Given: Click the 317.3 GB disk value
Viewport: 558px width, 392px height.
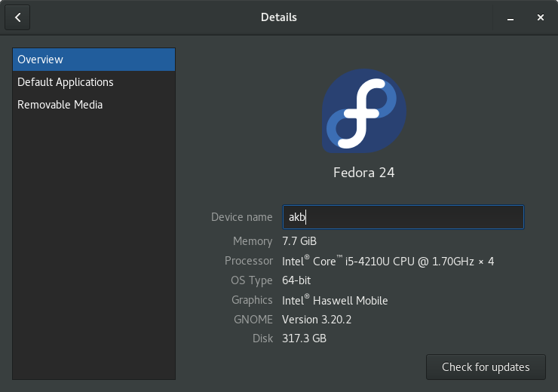Looking at the screenshot, I should (304, 339).
